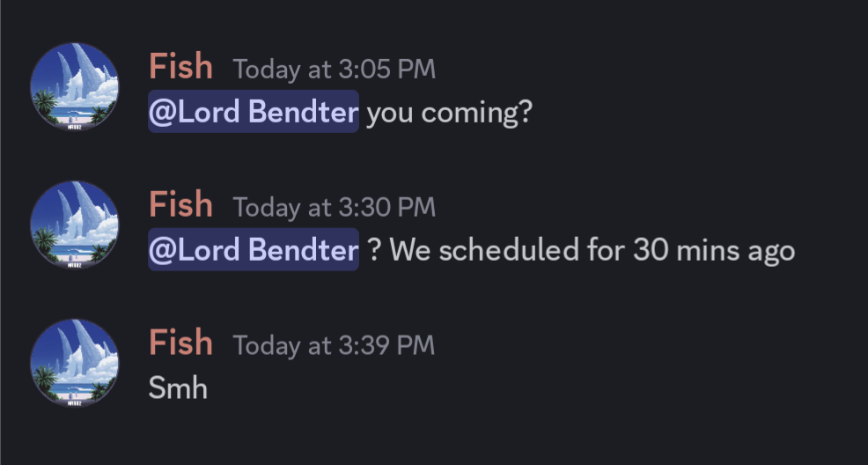868x465 pixels.
Task: Click the word 'We' in the 3:30 PM message
Action: 411,250
